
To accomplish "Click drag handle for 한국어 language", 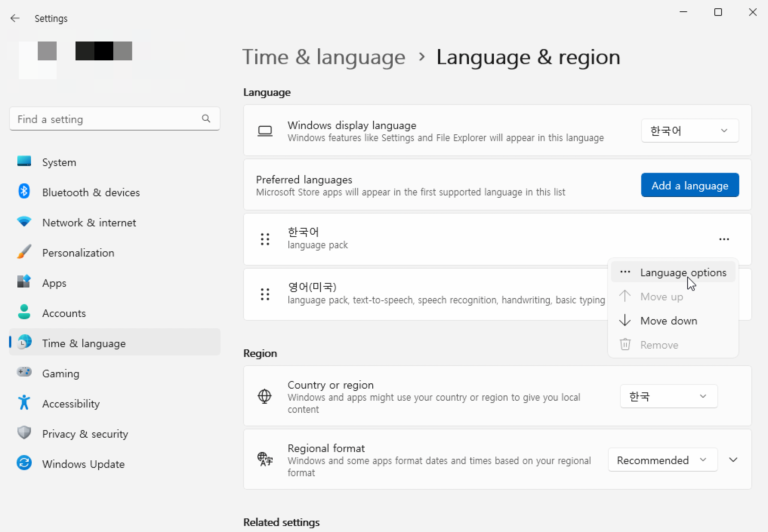I will [265, 239].
